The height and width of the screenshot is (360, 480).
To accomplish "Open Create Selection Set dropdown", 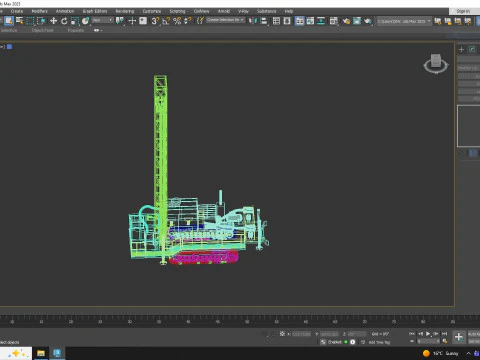I will 225,20.
